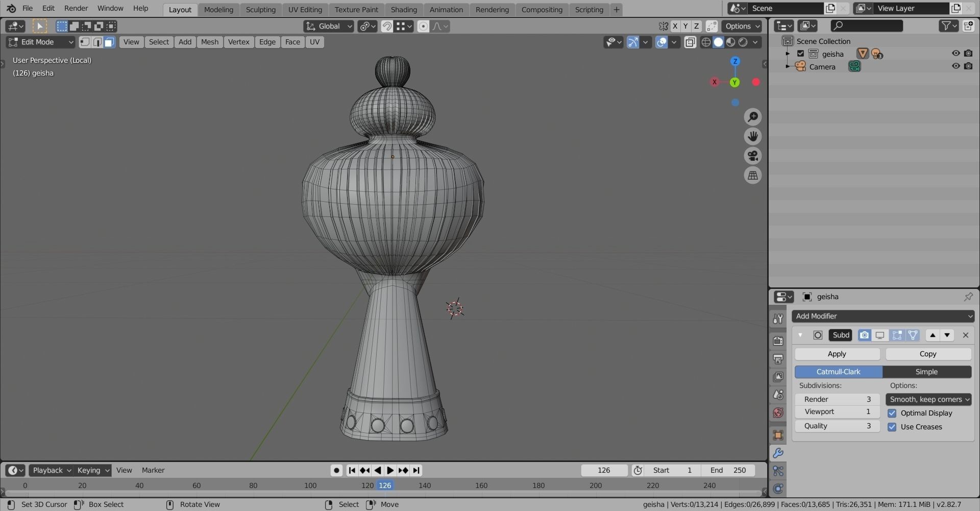Open the File menu

tap(28, 9)
